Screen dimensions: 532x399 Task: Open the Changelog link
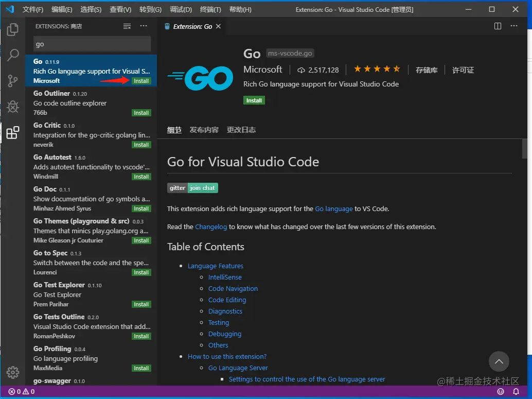pyautogui.click(x=211, y=227)
